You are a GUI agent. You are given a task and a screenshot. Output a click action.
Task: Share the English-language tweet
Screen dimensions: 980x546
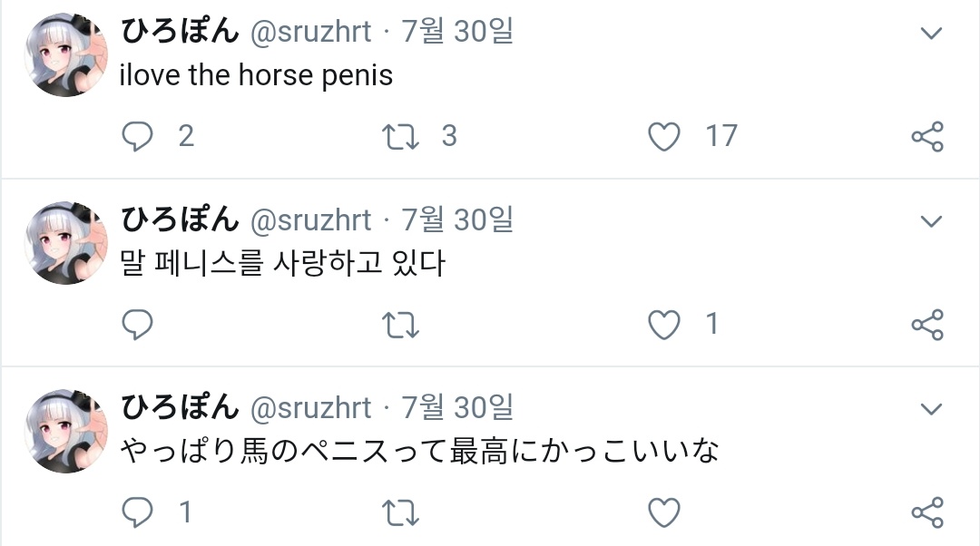tap(926, 137)
